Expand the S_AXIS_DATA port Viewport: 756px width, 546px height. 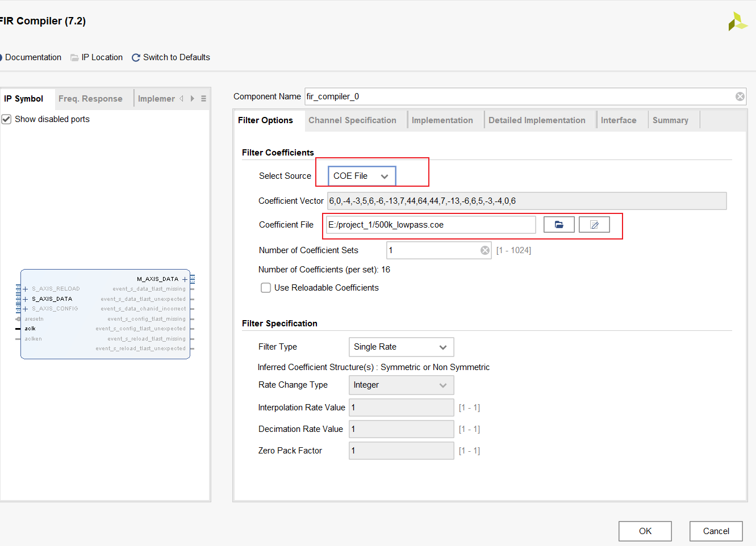pyautogui.click(x=26, y=299)
